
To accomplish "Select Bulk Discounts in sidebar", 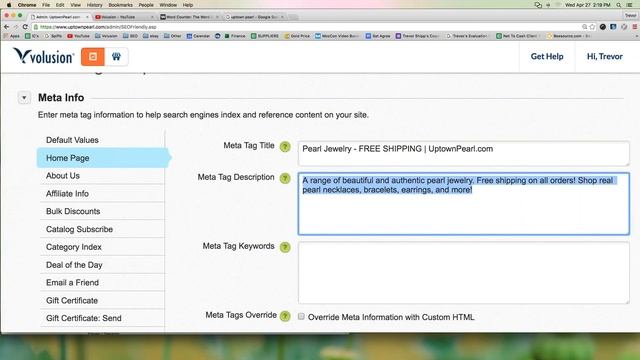I will coord(102,211).
